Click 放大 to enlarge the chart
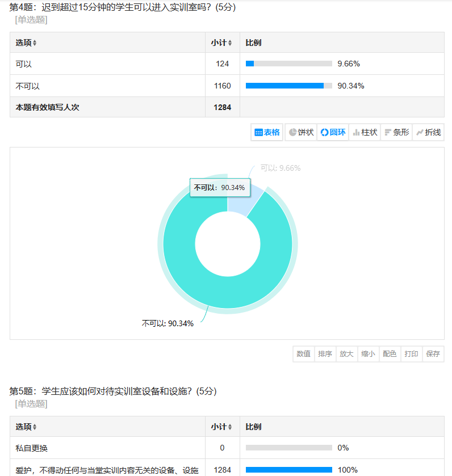452x476 pixels. pyautogui.click(x=347, y=354)
